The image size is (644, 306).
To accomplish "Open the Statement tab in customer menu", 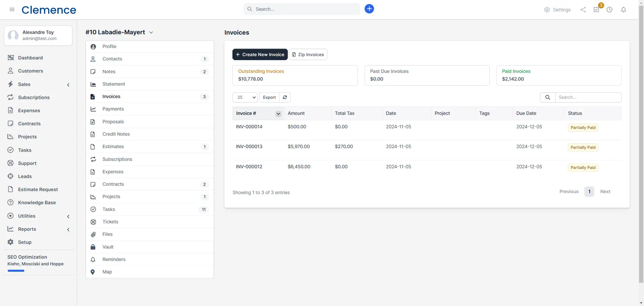I will [x=114, y=84].
